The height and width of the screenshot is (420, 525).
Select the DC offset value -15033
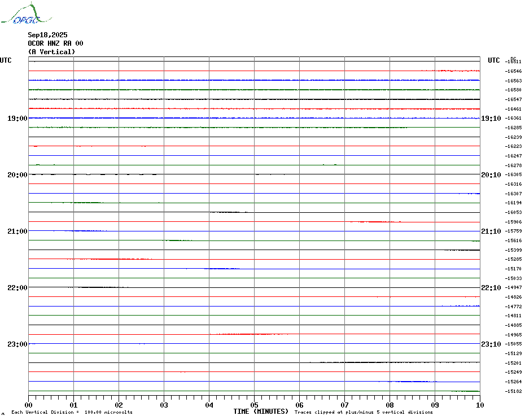513,278
